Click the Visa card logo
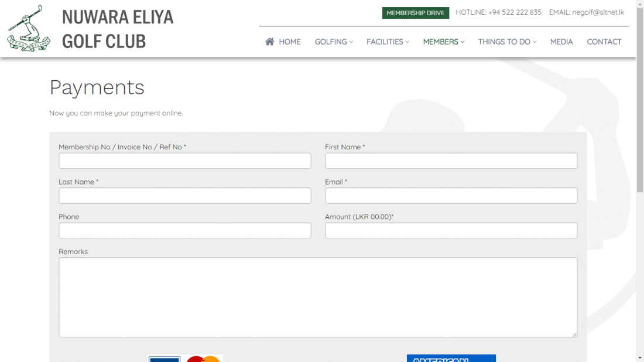 [164, 358]
